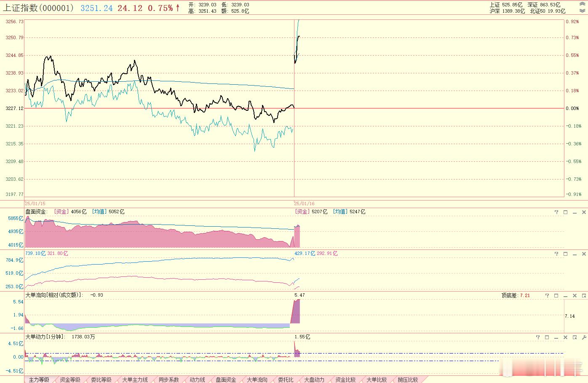This screenshot has height=383, width=588.
Task: Switch to the 大单主力线 tab
Action: pos(135,380)
